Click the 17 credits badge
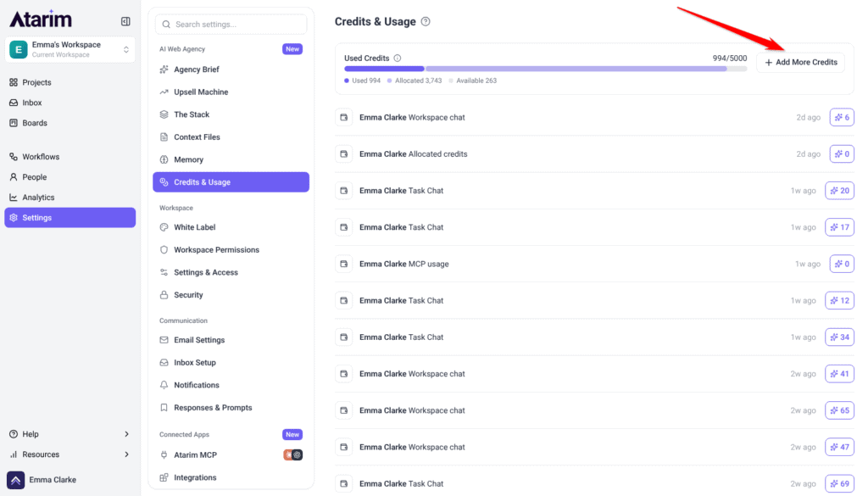 [839, 227]
